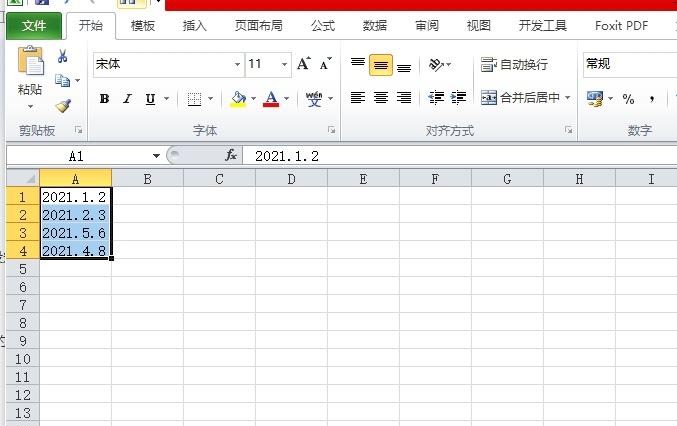Decrease font size with small A
Image resolution: width=677 pixels, height=426 pixels.
pos(326,64)
